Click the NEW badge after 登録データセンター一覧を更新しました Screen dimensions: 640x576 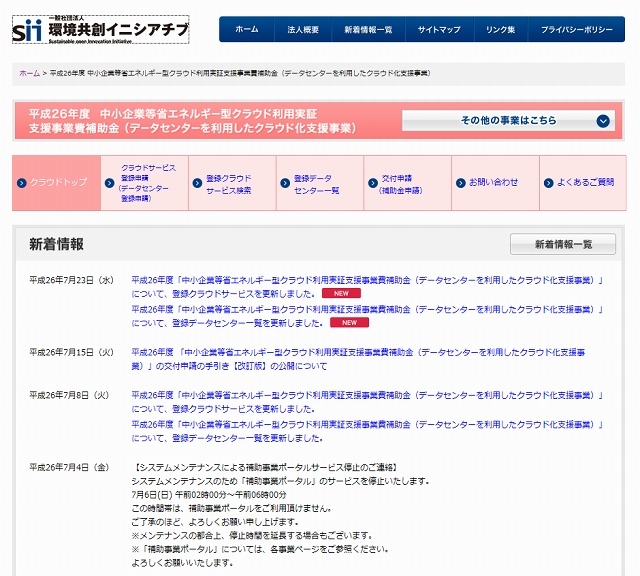349,322
